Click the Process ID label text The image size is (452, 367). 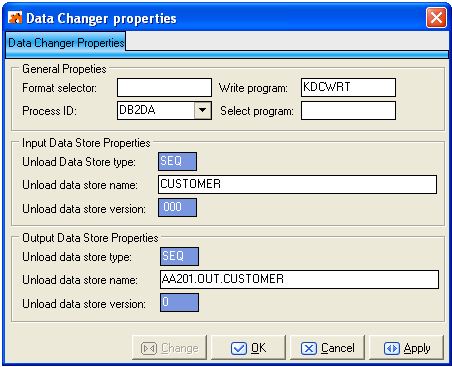(x=49, y=111)
